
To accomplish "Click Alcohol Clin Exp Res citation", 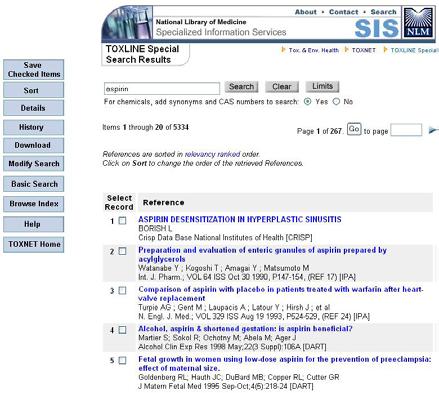I will (x=232, y=347).
